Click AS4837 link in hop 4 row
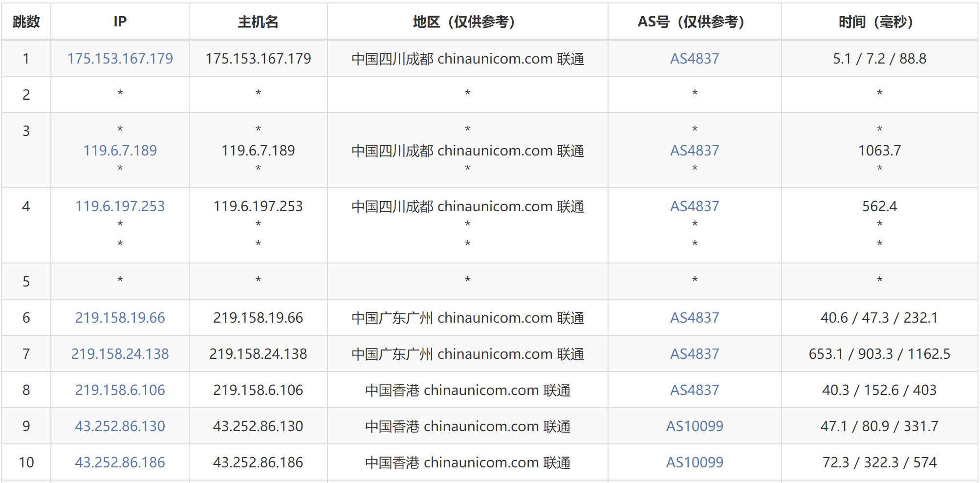This screenshot has width=980, height=483. tap(695, 206)
